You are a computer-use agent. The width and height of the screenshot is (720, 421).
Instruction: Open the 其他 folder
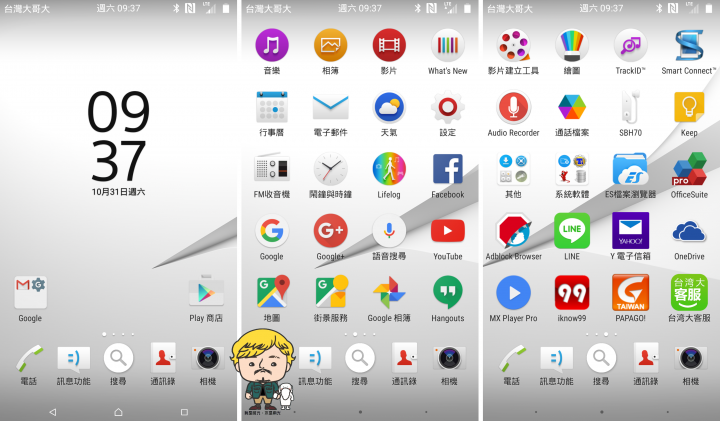513,169
